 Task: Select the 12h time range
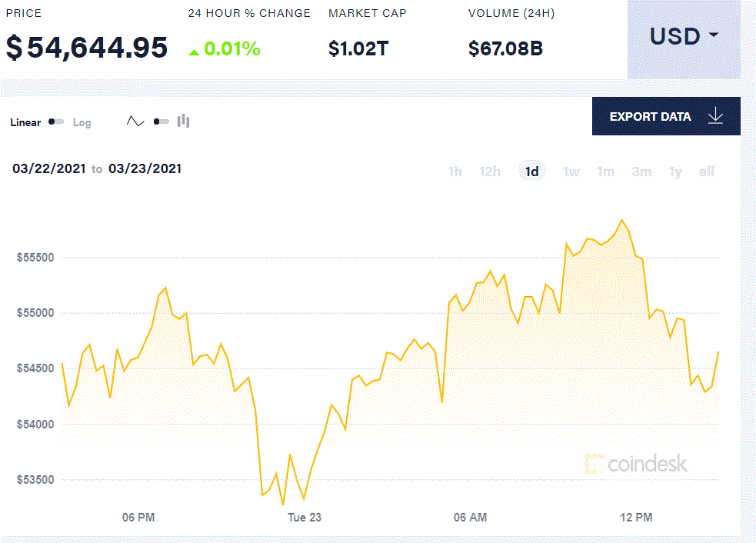tap(490, 172)
